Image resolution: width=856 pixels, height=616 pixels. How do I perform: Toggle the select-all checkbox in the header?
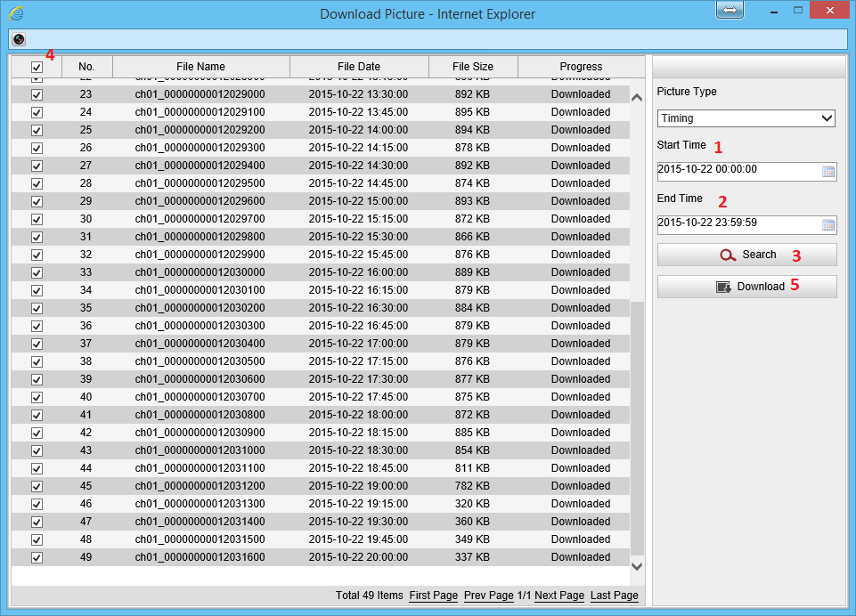37,67
